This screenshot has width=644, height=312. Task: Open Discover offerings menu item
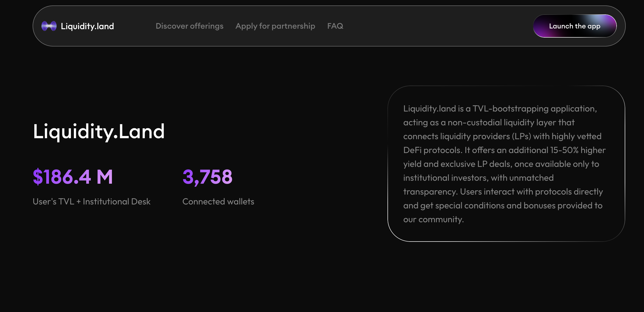[x=189, y=26]
